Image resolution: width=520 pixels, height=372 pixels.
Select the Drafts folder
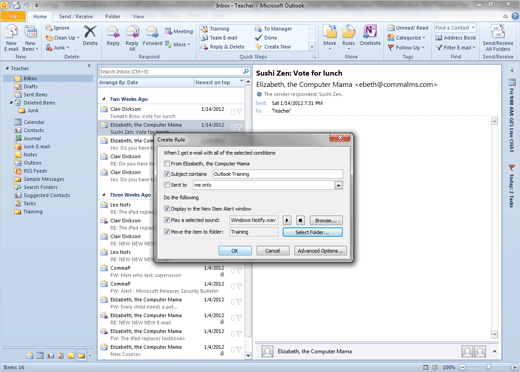tap(30, 86)
